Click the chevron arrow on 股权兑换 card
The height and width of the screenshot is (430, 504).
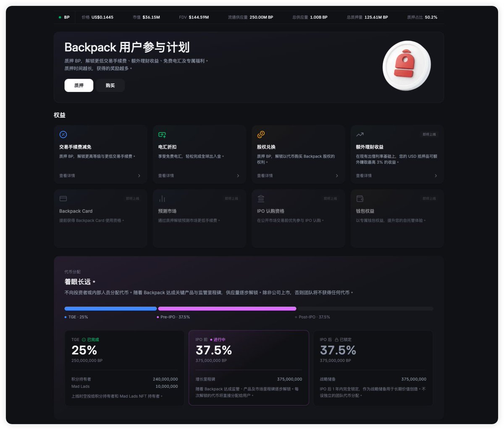(337, 176)
